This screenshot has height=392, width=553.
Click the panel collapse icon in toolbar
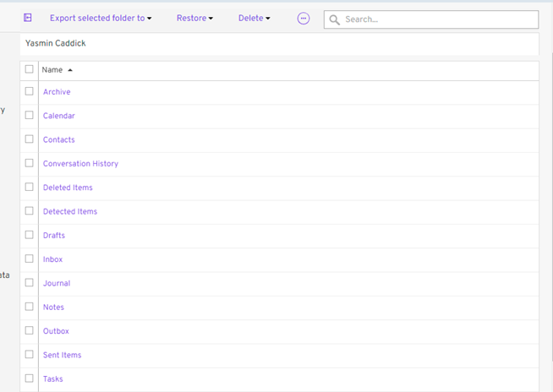tap(28, 18)
